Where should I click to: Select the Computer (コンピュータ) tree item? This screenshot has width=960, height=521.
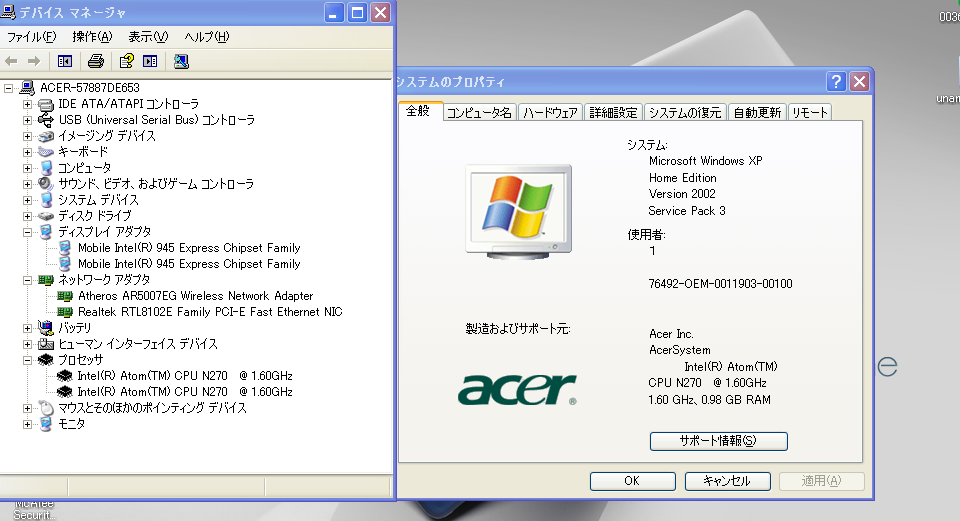point(84,168)
